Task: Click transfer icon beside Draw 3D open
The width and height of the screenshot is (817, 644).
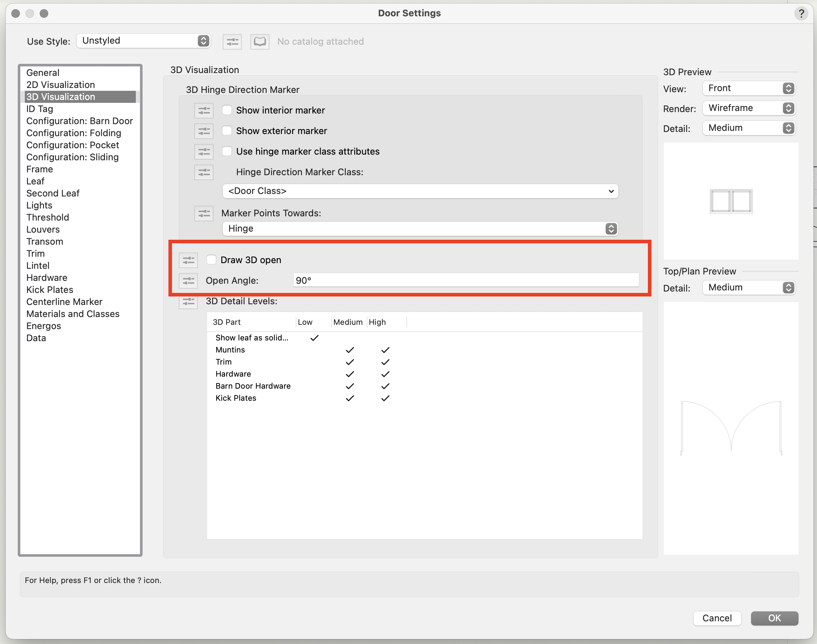Action: [x=188, y=260]
